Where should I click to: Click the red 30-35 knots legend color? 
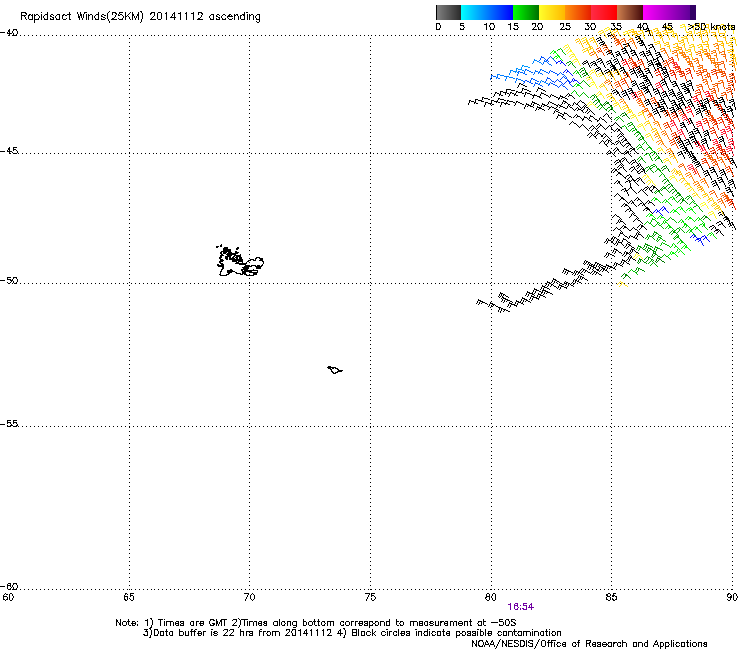(x=604, y=12)
